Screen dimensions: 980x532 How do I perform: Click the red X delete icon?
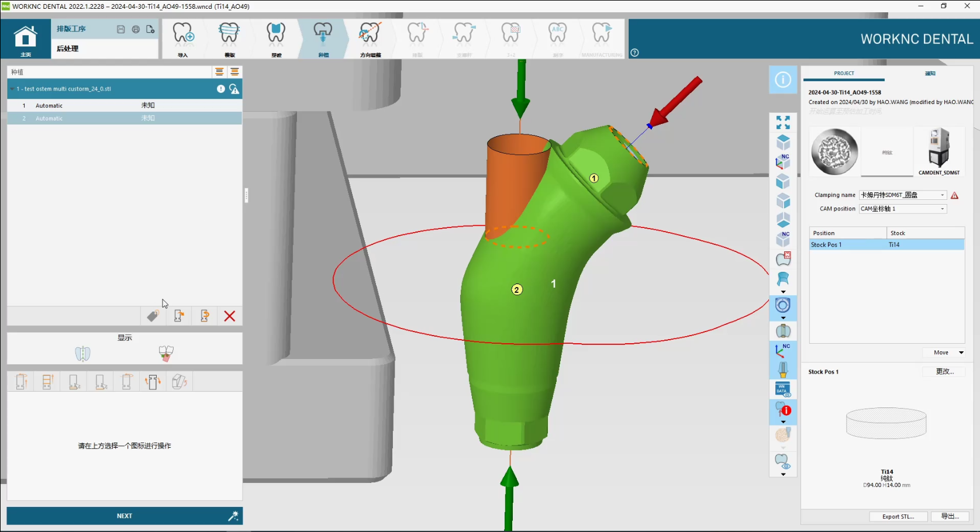(x=229, y=316)
